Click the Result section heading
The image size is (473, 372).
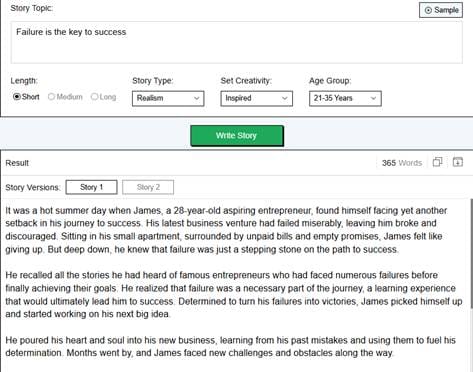tap(17, 163)
